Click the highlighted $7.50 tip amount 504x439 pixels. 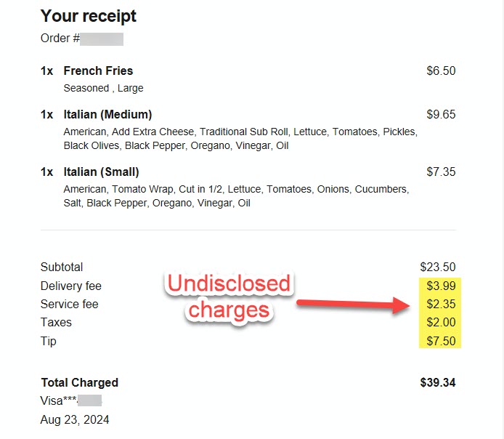[441, 341]
